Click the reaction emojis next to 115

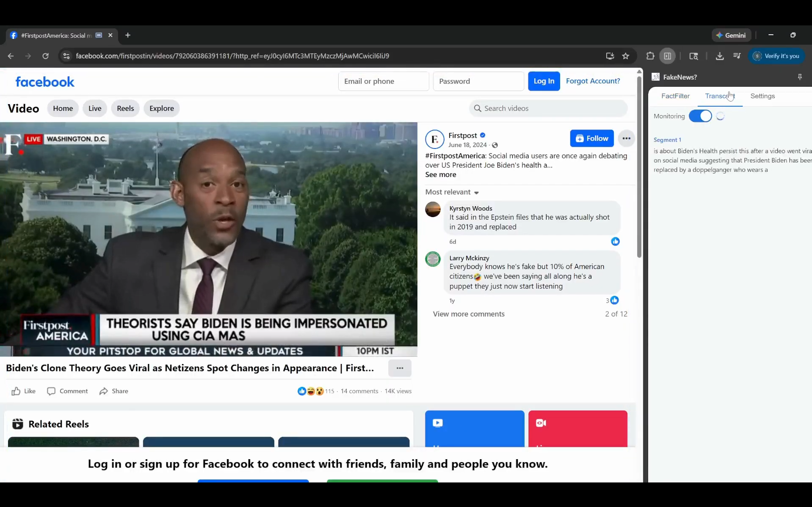coord(311,391)
